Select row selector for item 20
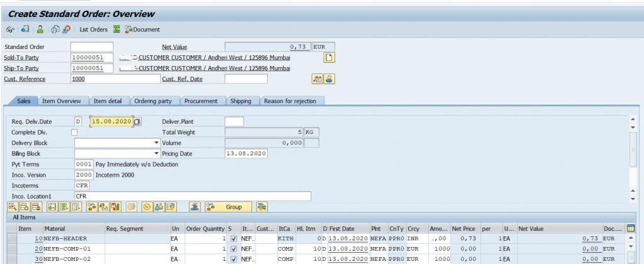 click(x=12, y=249)
